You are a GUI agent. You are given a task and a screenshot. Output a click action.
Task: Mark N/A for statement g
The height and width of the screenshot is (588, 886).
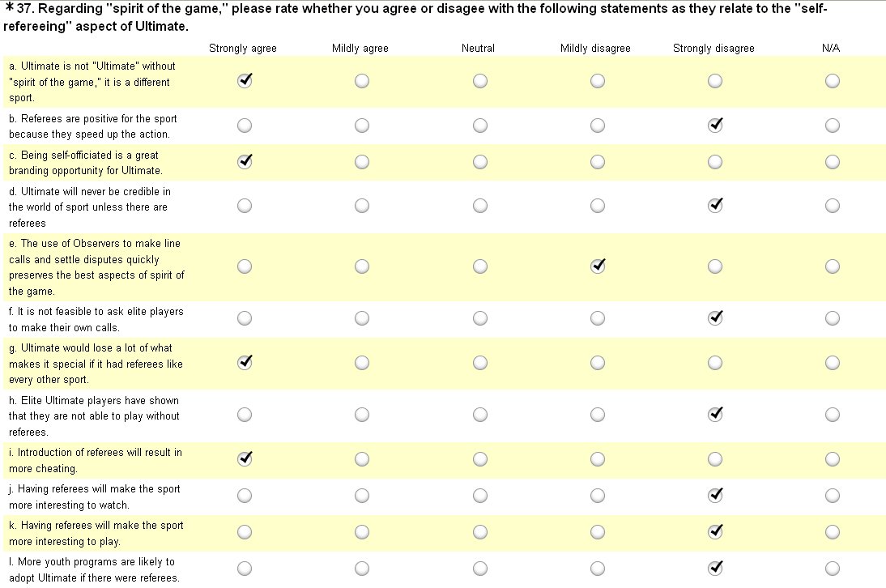[x=832, y=363]
